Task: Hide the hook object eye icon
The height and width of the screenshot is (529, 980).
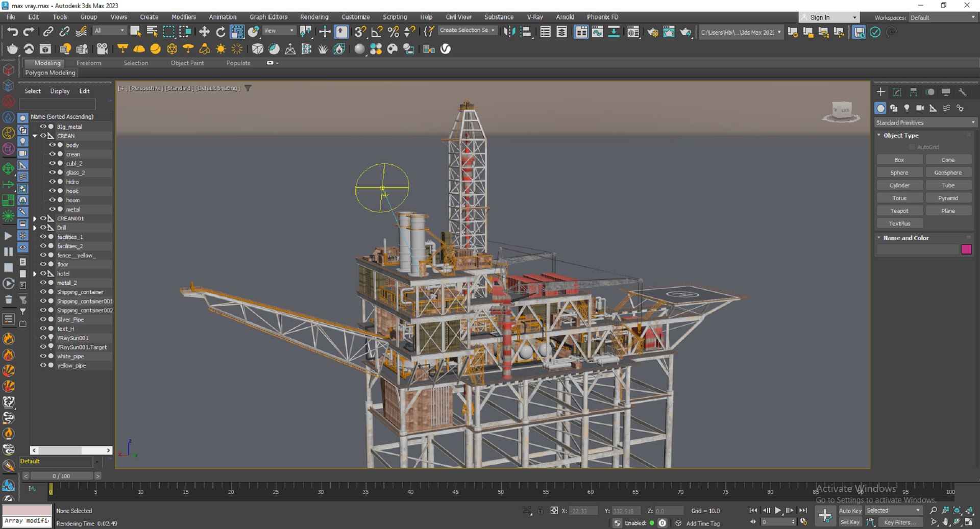Action: (x=52, y=191)
